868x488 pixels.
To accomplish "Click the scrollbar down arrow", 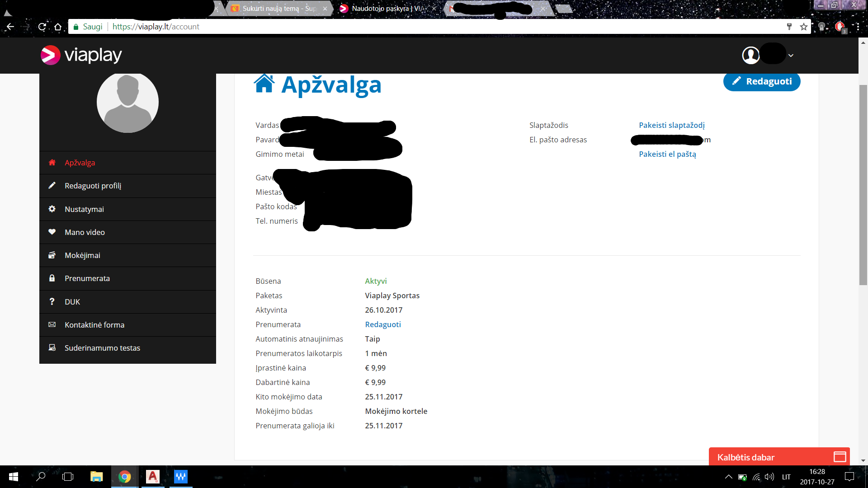I will tap(863, 460).
